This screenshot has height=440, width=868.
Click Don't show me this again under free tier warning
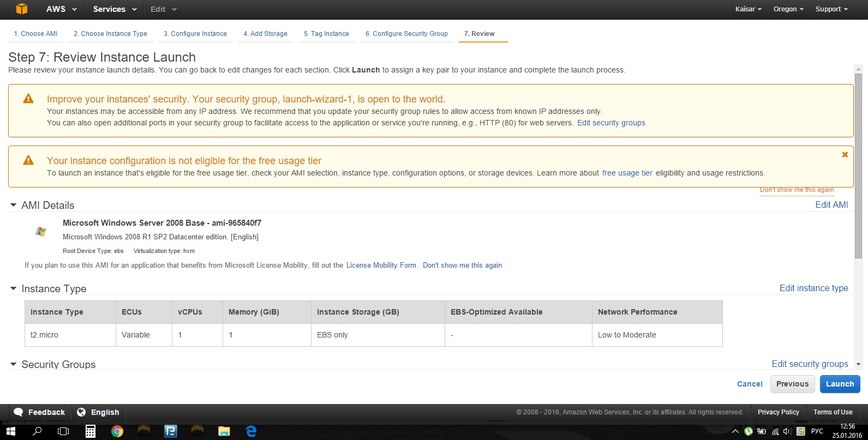coord(797,190)
